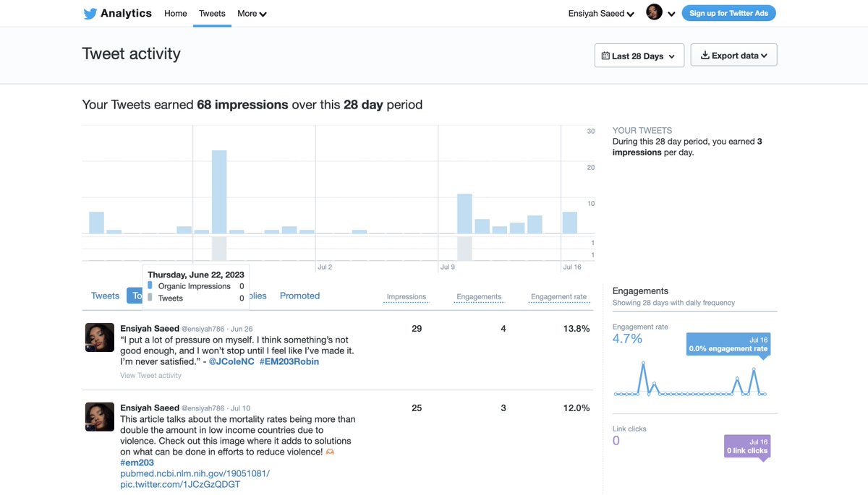Click the profile avatar in the header
868x495 pixels.
(x=654, y=12)
